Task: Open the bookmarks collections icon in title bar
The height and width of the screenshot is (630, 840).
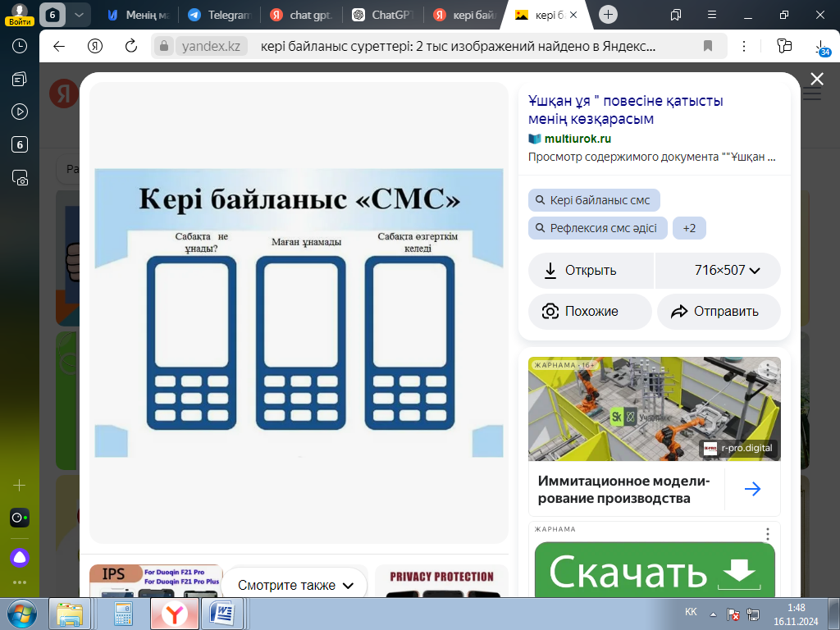Action: tap(676, 15)
